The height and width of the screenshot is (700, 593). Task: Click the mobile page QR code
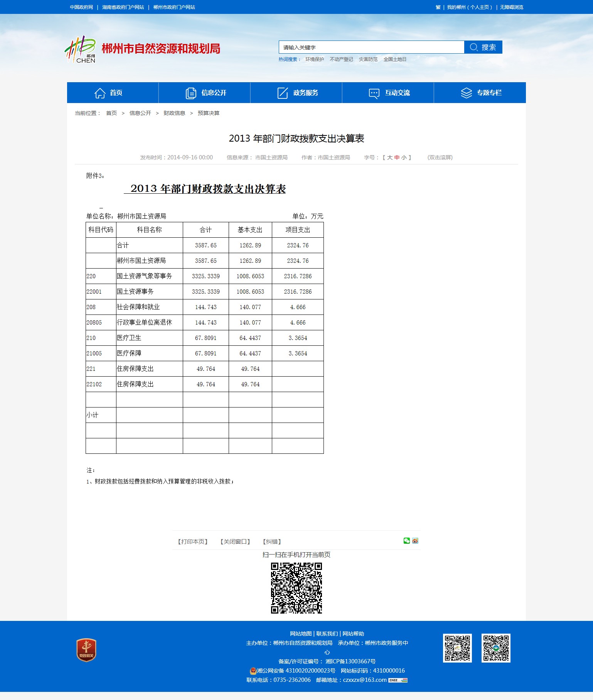[x=296, y=588]
